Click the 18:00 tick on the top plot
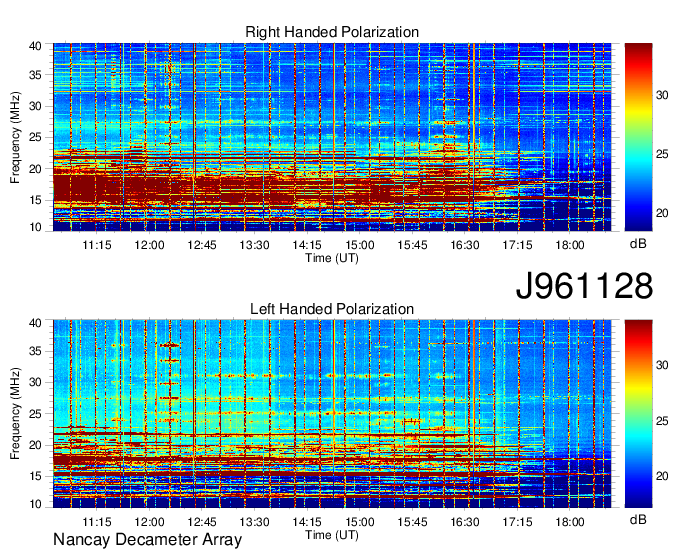Screen dimensions: 680x552 click(x=570, y=245)
